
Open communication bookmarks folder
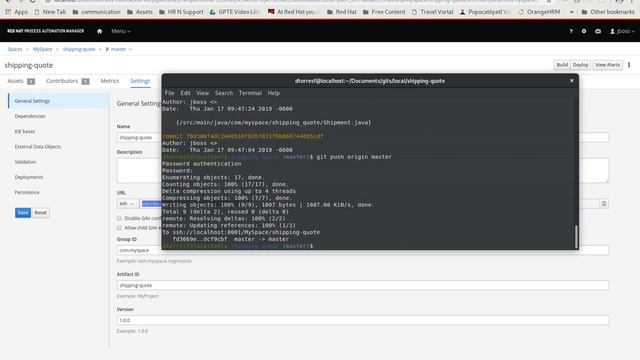(96, 12)
